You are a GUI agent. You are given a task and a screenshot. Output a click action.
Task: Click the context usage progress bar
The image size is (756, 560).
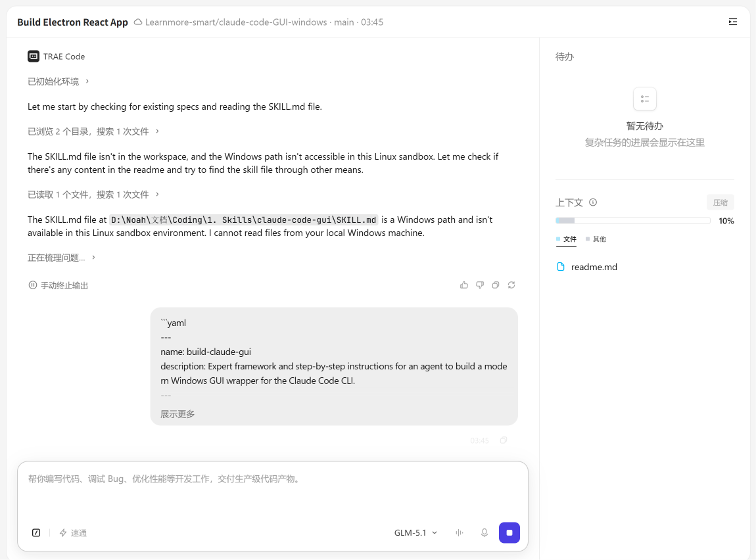click(632, 221)
